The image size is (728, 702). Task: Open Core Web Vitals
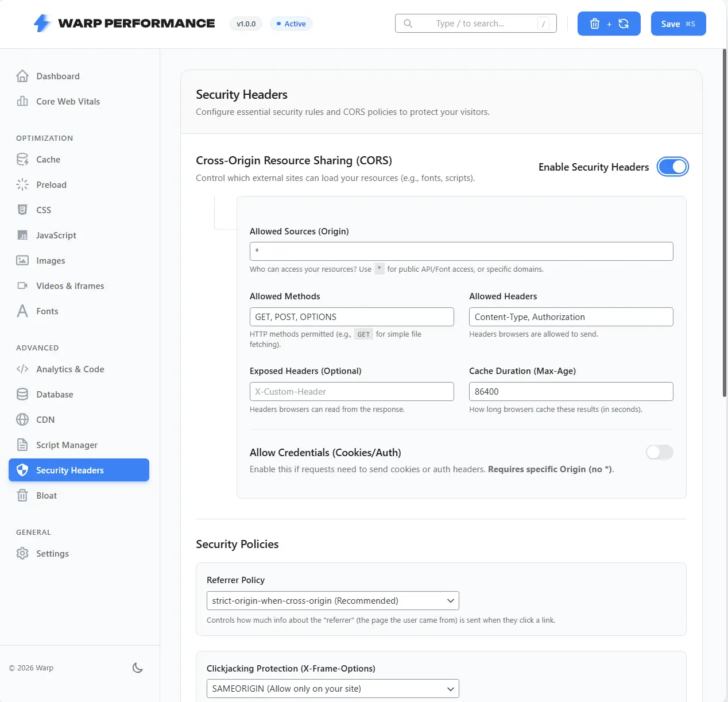click(67, 101)
